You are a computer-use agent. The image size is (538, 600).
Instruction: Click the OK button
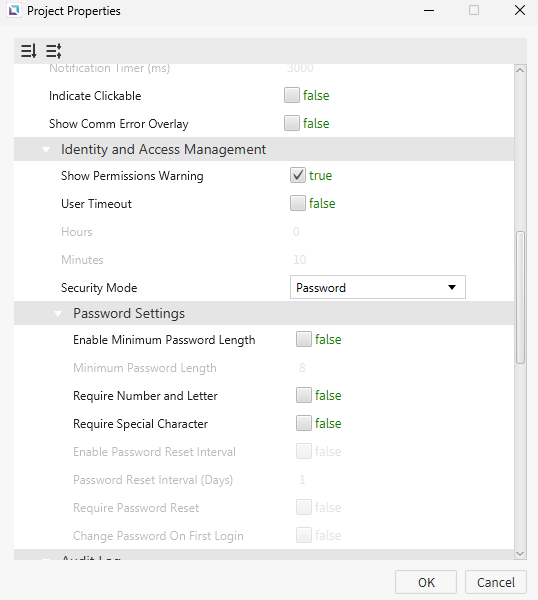(x=426, y=582)
